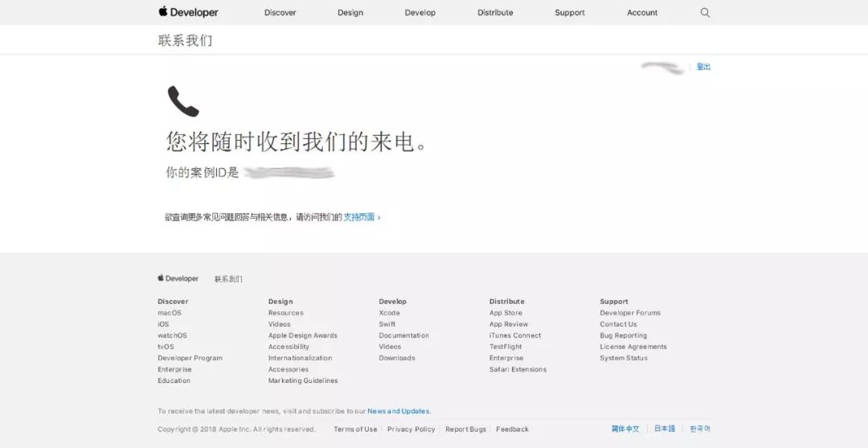Image resolution: width=868 pixels, height=448 pixels.
Task: Switch language to 日本語
Action: pos(665,429)
